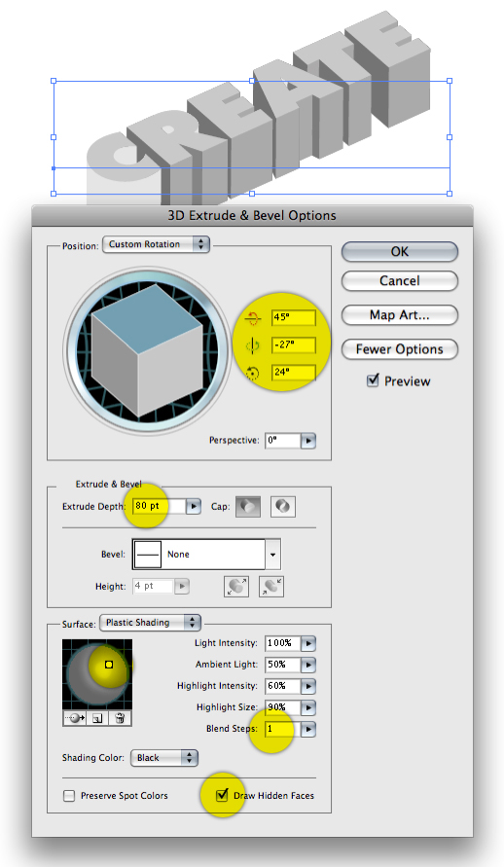Disable Draw Hidden Faces
This screenshot has height=867, width=504.
click(222, 795)
